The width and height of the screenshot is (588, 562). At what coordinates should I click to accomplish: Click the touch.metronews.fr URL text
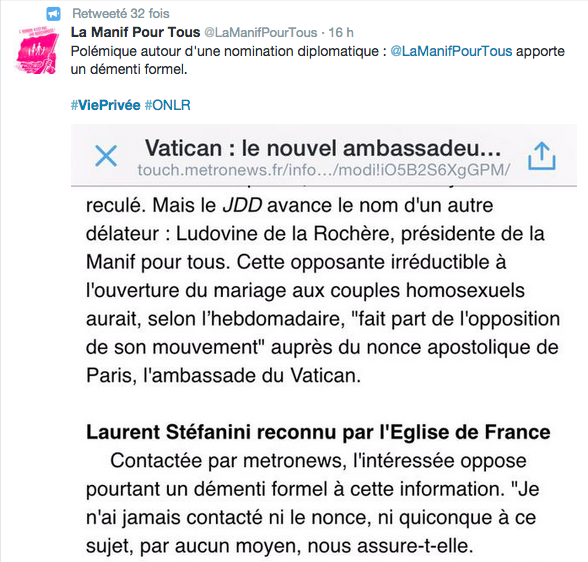click(324, 170)
